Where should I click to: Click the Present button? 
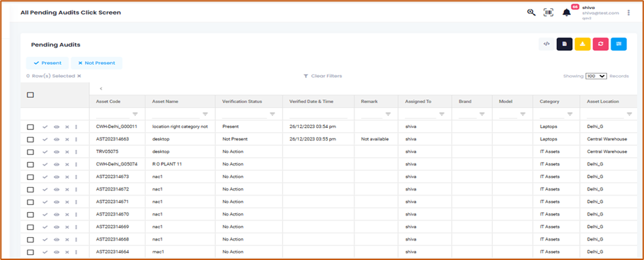[x=47, y=63]
